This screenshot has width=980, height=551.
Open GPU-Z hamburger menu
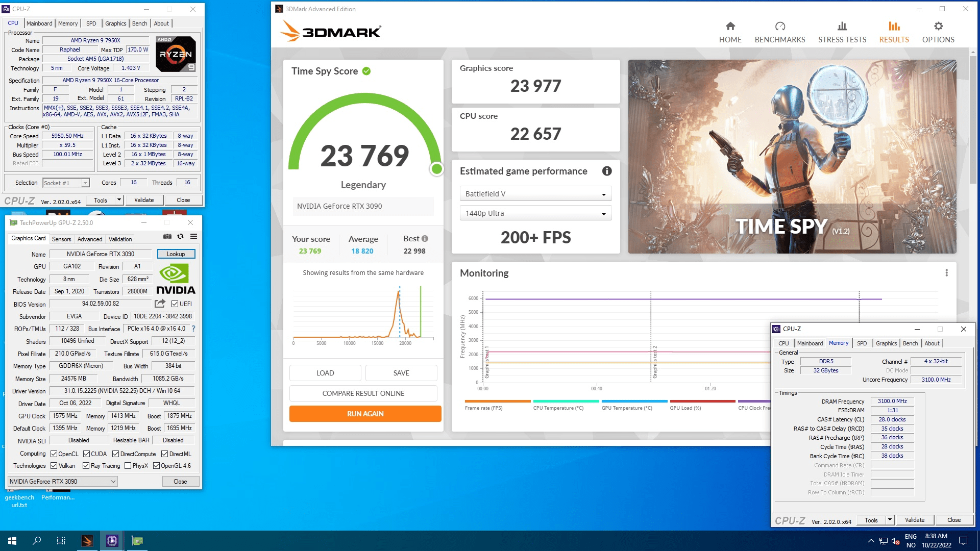tap(194, 236)
